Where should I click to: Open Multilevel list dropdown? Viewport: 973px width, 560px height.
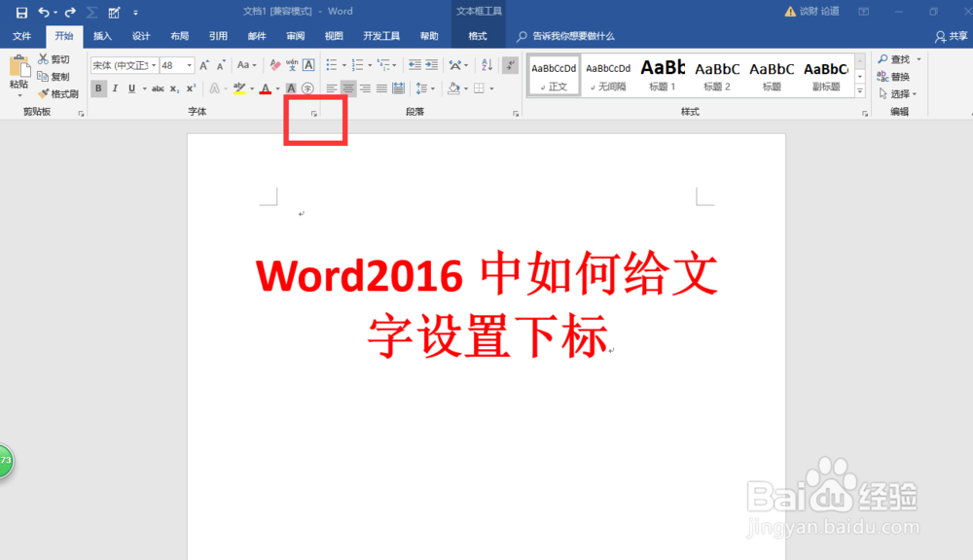point(394,65)
